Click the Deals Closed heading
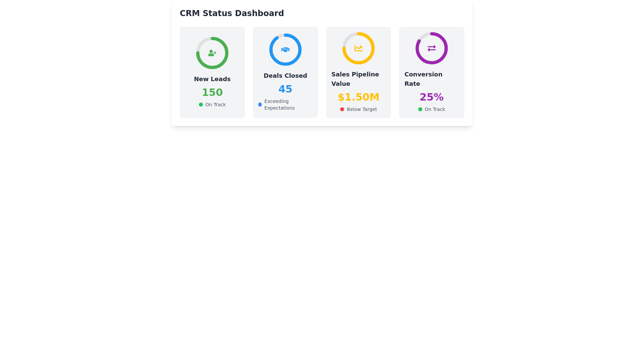 (x=285, y=76)
